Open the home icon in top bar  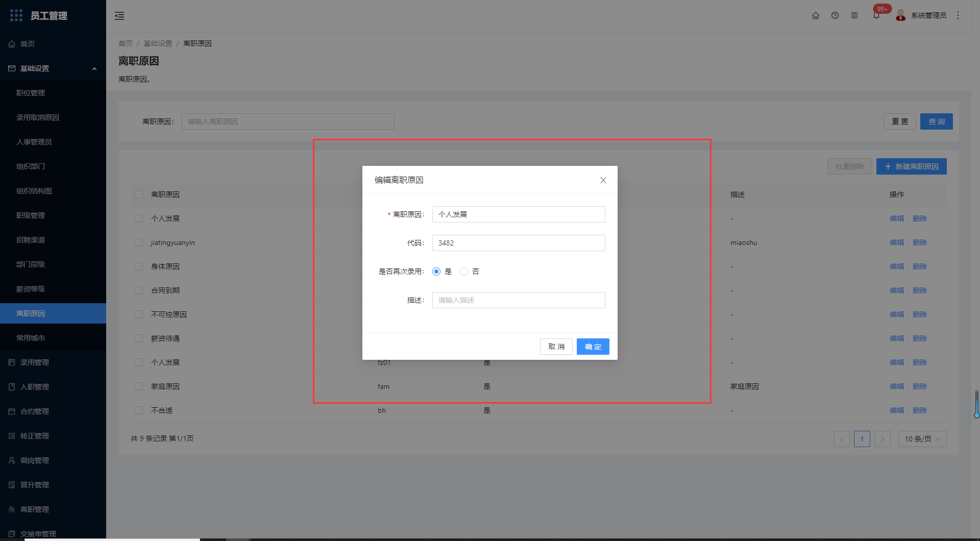point(816,15)
